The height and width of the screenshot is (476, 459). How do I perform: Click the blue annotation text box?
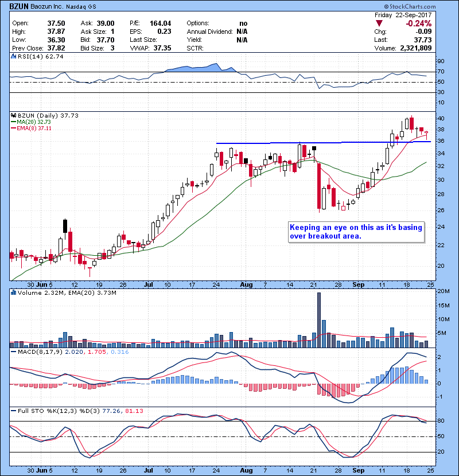[356, 232]
